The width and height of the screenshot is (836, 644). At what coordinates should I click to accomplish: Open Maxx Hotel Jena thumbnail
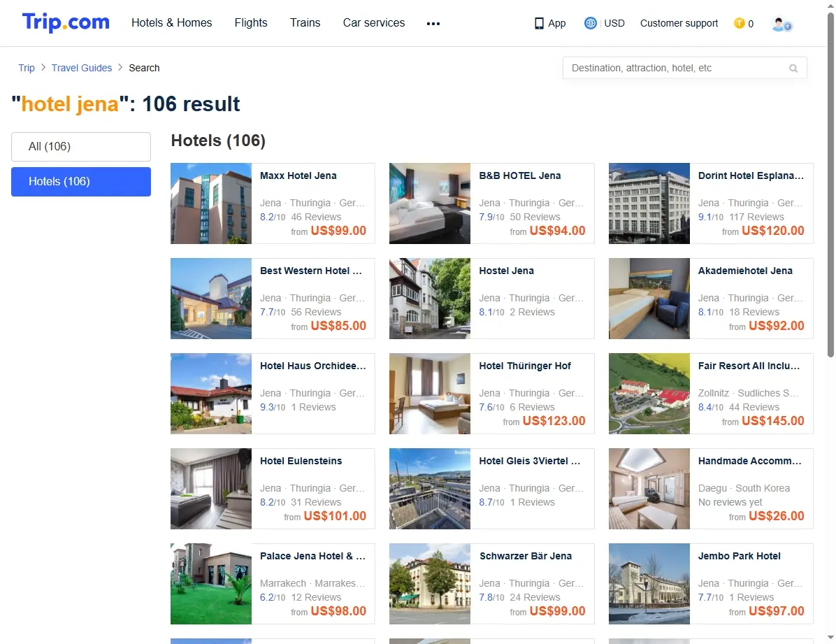click(211, 203)
